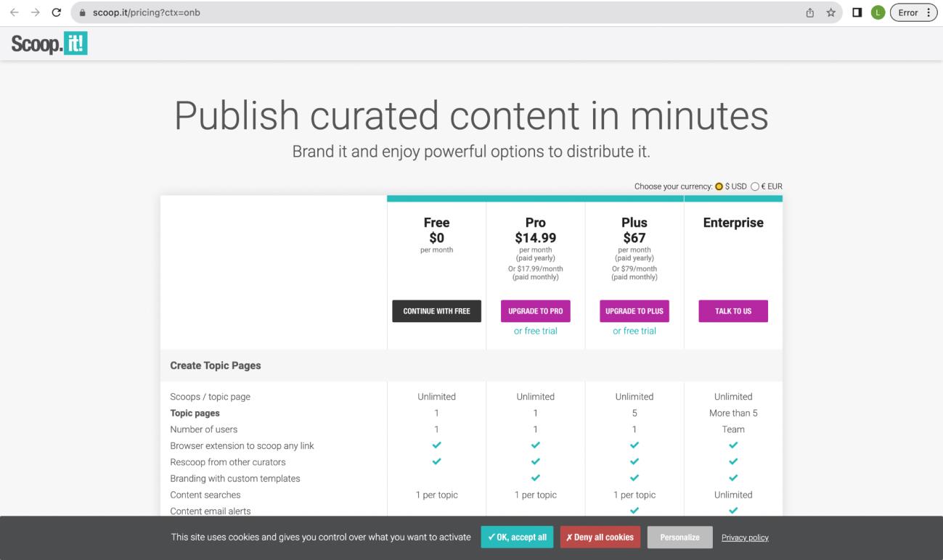Click the site lock icon in address bar
Screen dimensions: 943x560
click(x=83, y=12)
